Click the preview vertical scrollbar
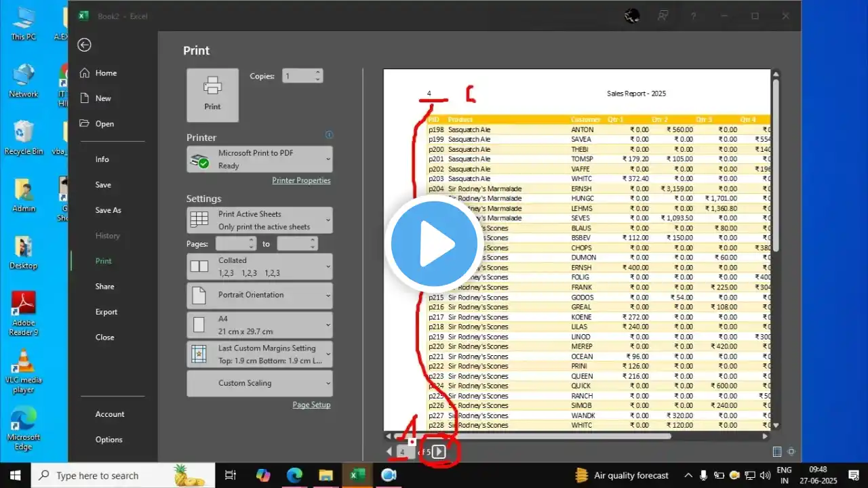Screen dimensions: 868x488 coord(776,163)
